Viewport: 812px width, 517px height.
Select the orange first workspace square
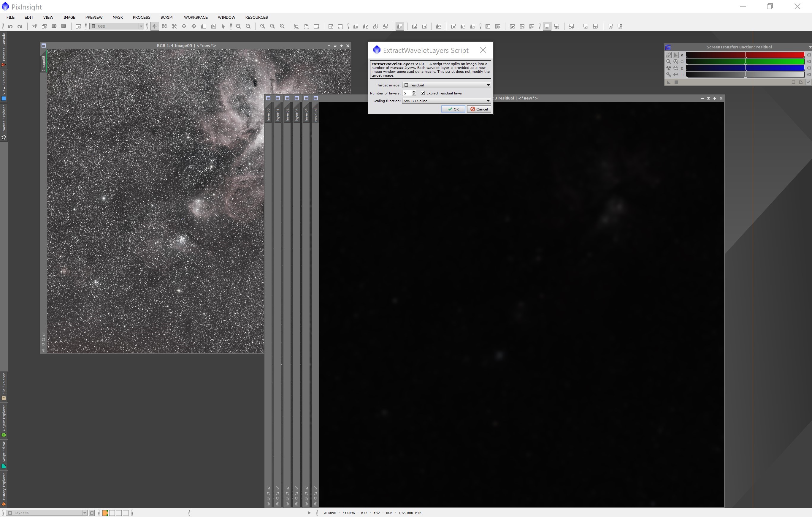click(105, 513)
